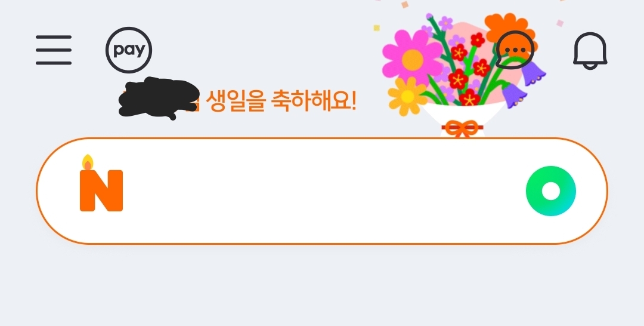Image resolution: width=644 pixels, height=326 pixels.
Task: Focus the empty search input field
Action: pos(322,190)
